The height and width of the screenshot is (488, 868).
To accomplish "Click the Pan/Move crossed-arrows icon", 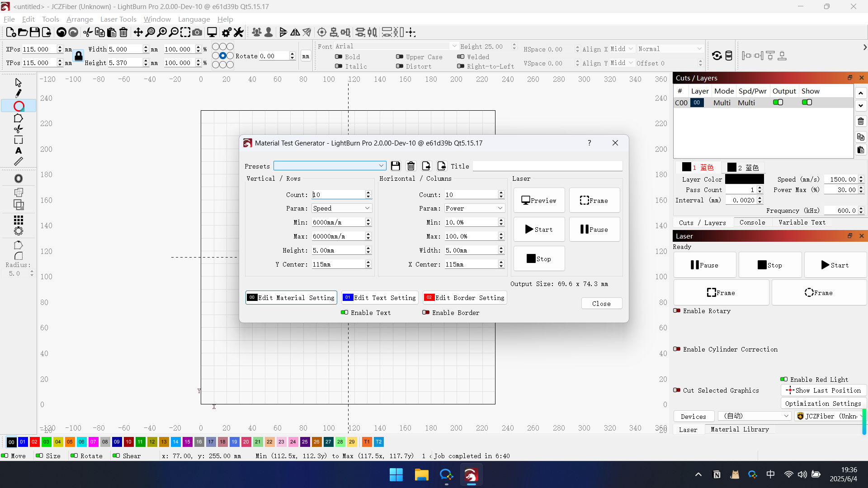I will point(138,32).
